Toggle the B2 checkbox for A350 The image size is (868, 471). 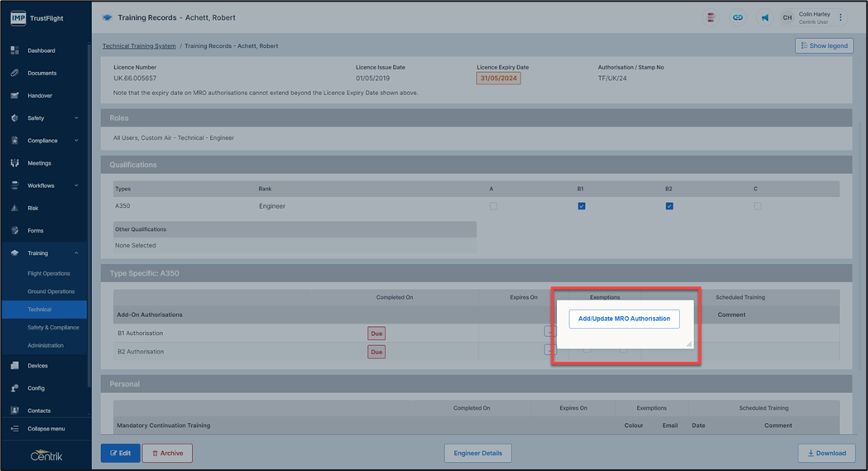pos(669,206)
